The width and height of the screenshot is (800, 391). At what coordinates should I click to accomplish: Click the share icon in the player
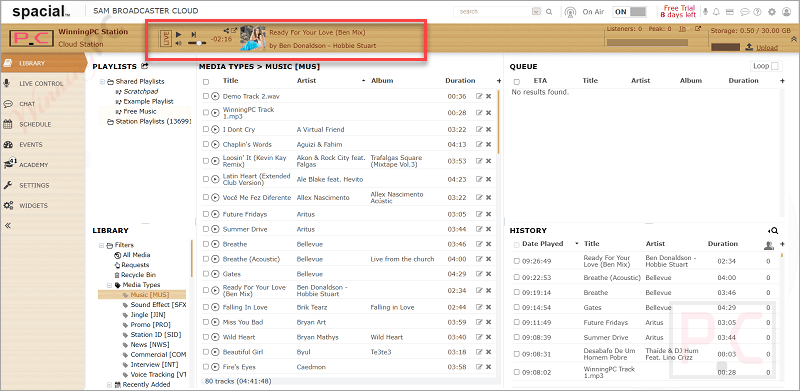pyautogui.click(x=227, y=31)
